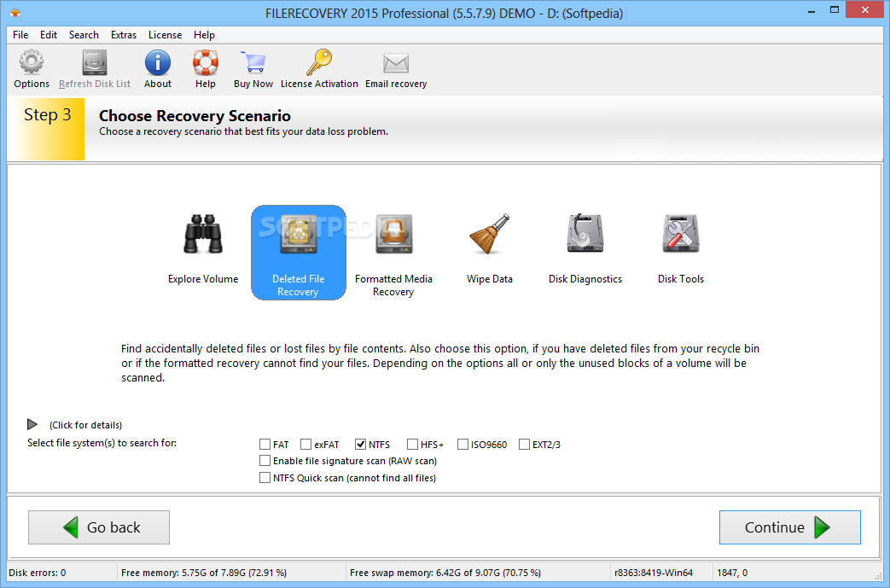This screenshot has height=588, width=890.
Task: Open the Search menu
Action: [84, 35]
